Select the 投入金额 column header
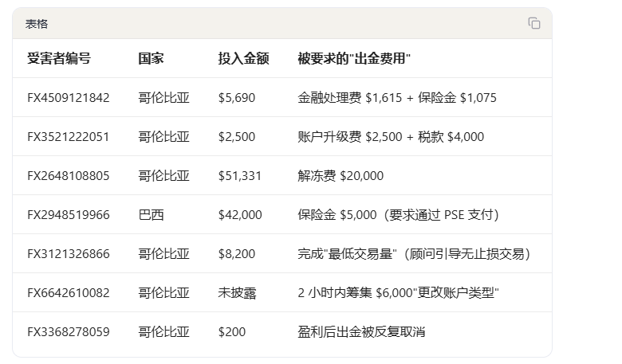622x364 pixels. pos(243,59)
